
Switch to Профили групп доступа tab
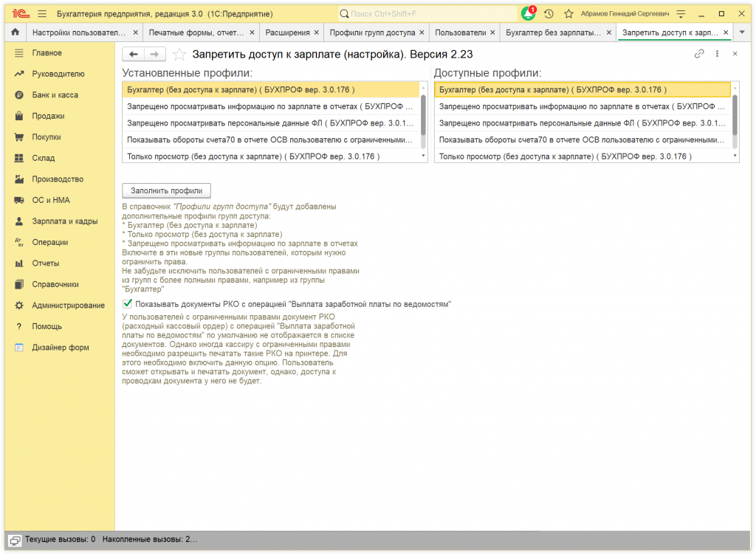(x=372, y=32)
